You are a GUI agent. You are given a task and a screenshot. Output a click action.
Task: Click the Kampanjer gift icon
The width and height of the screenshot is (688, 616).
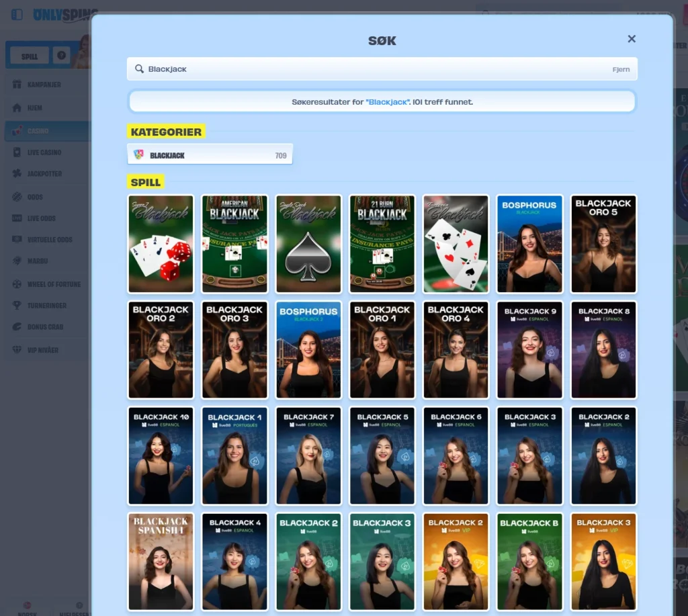17,85
